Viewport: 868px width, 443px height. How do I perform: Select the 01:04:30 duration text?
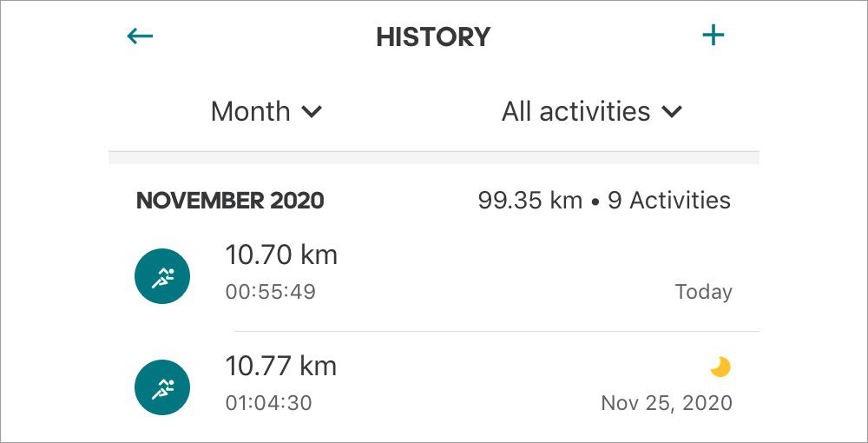[268, 402]
